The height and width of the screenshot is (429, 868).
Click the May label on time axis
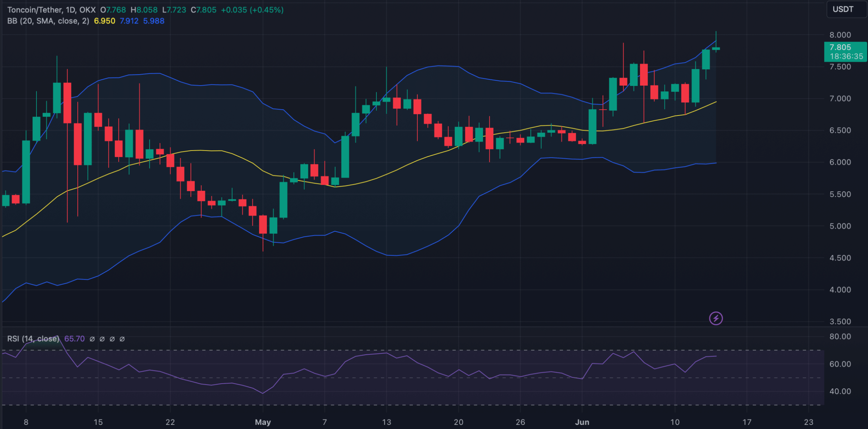pos(263,422)
